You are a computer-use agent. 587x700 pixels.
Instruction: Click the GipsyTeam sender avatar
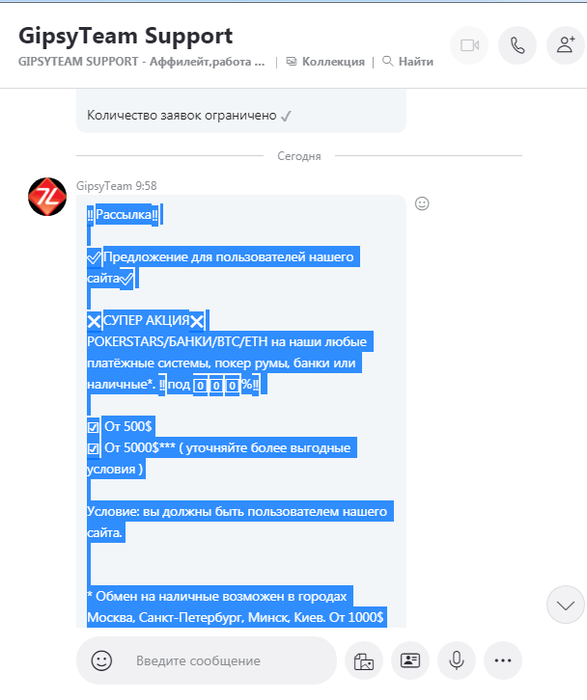[x=47, y=196]
